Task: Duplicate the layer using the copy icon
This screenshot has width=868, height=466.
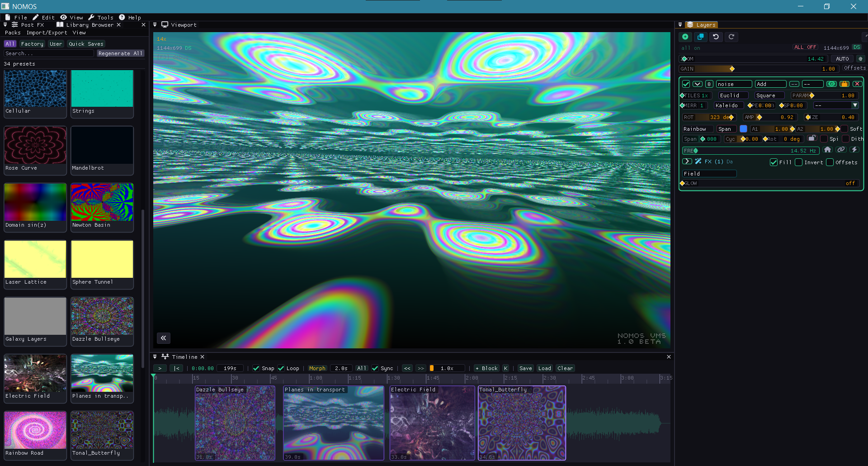Action: point(701,37)
